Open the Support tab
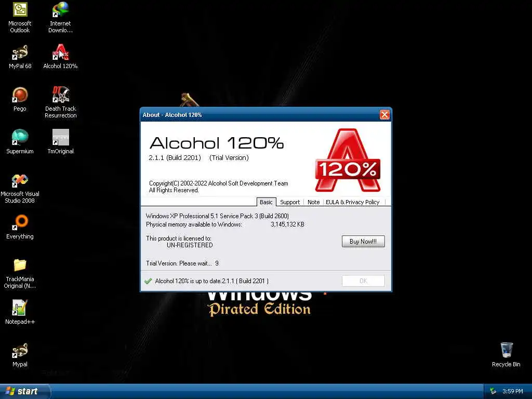Image resolution: width=532 pixels, height=399 pixels. (290, 202)
